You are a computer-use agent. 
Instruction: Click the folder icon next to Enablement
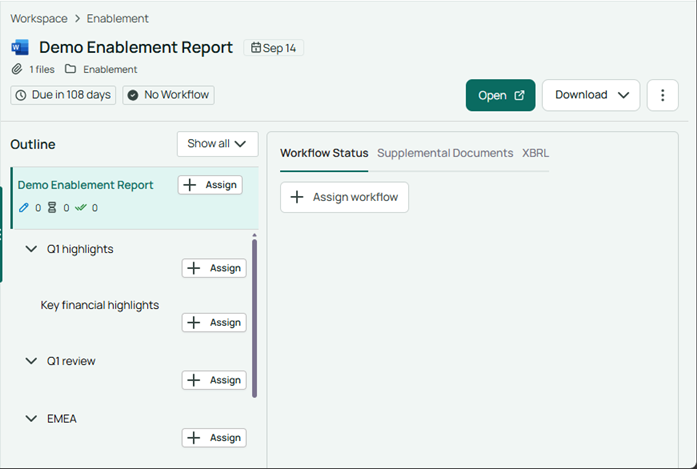(70, 69)
